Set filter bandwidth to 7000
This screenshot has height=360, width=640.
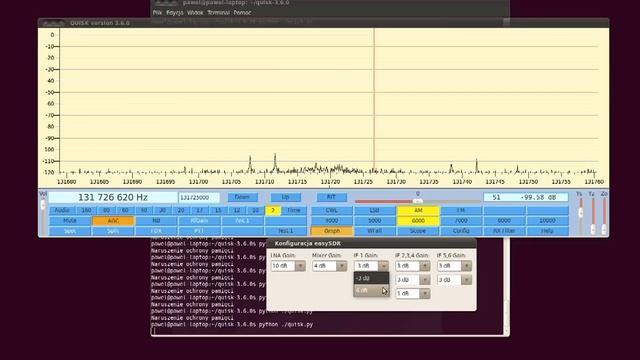pyautogui.click(x=461, y=221)
